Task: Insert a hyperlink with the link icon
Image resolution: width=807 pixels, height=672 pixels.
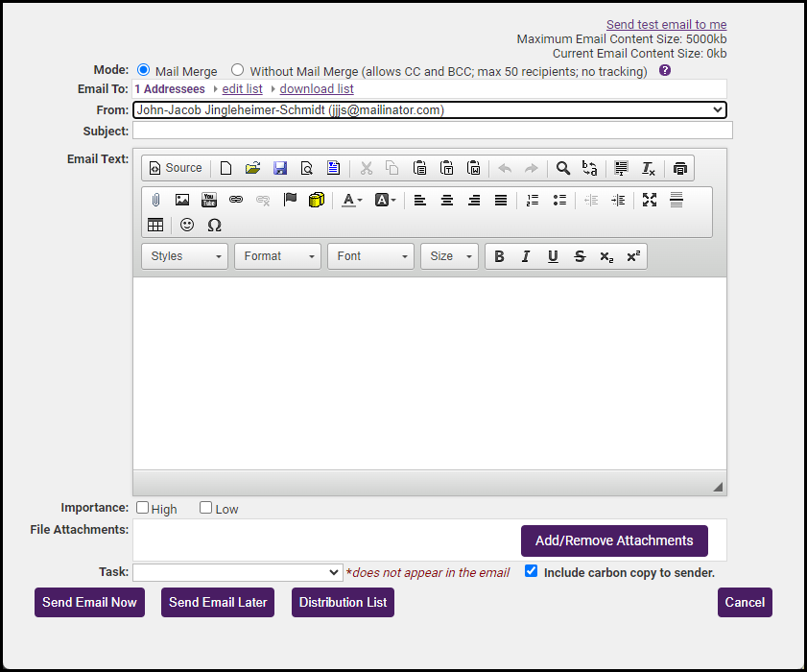Action: [236, 200]
